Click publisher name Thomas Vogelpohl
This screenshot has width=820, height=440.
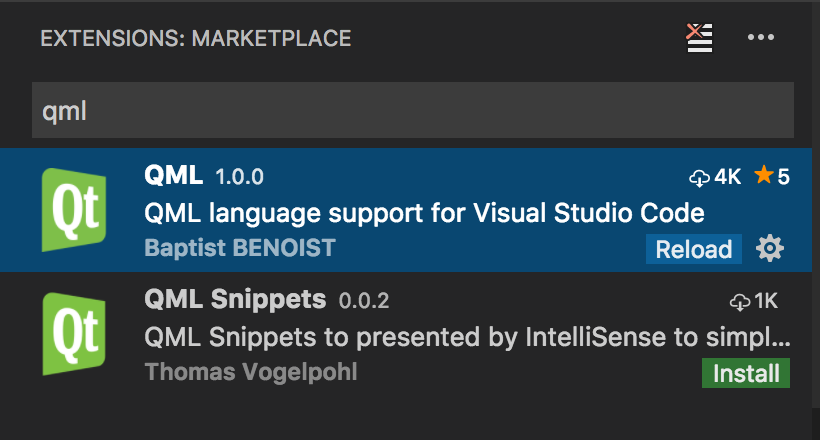click(x=251, y=372)
